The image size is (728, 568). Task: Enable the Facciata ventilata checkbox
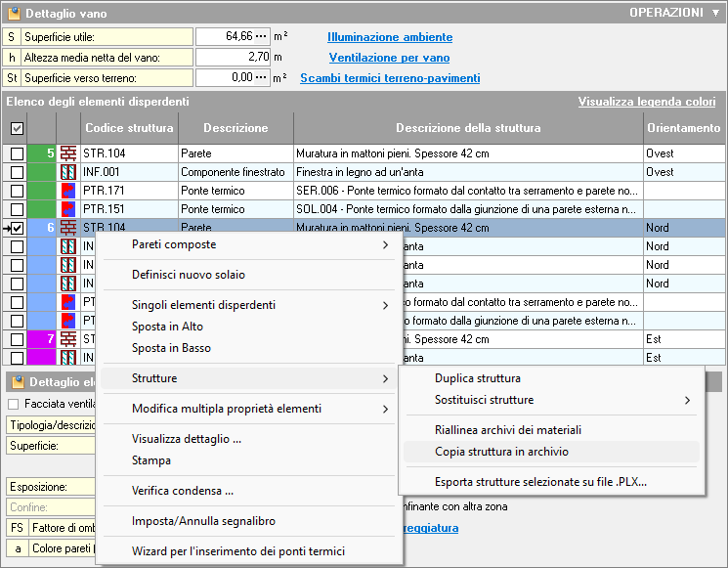click(14, 404)
